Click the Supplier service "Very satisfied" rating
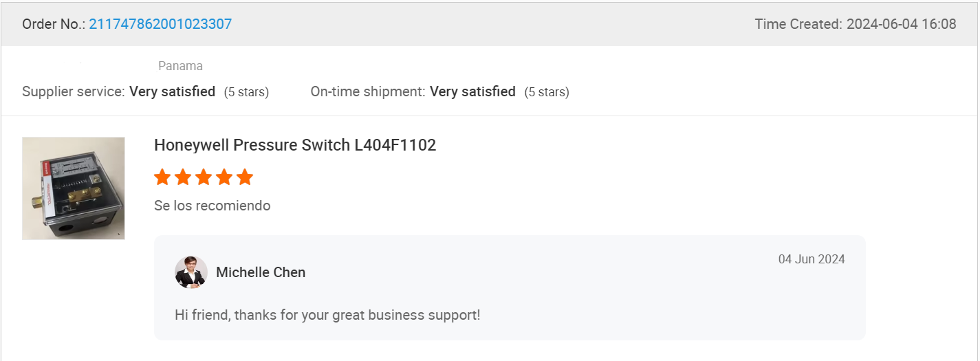Image resolution: width=980 pixels, height=361 pixels. pyautogui.click(x=172, y=91)
